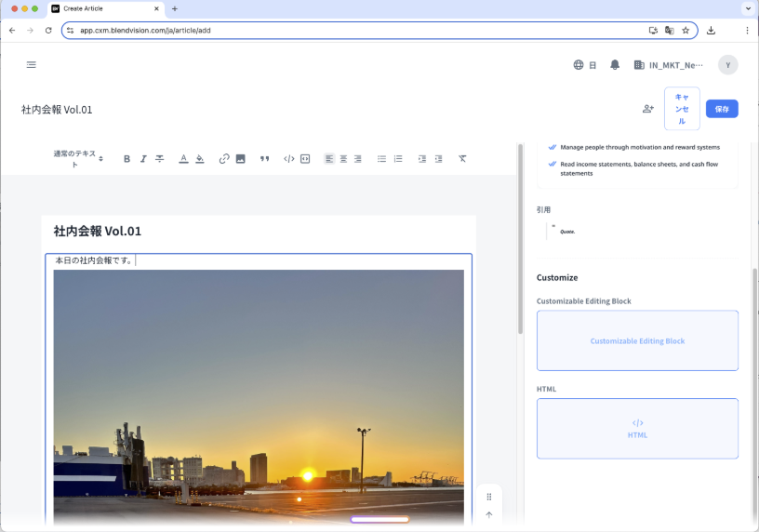Click the block drag handle icon
This screenshot has height=532, width=759.
(x=489, y=497)
